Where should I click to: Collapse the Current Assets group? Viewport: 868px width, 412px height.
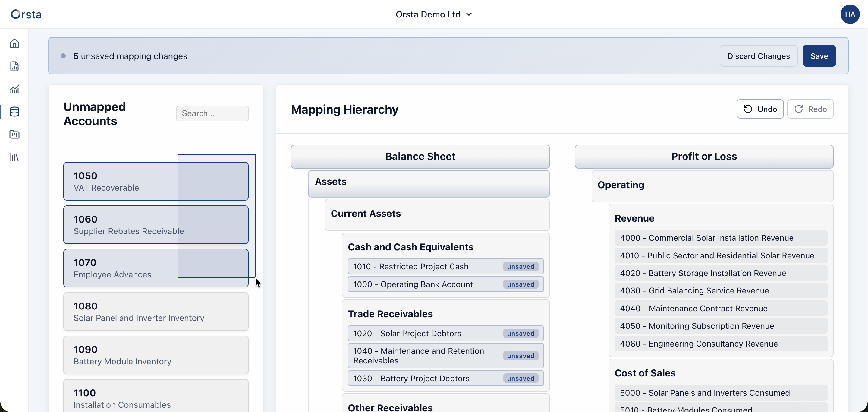(437, 215)
